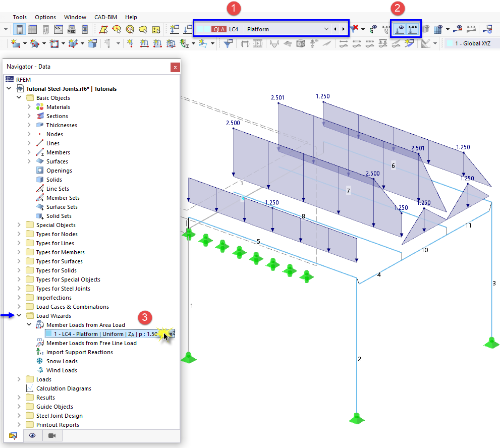The height and width of the screenshot is (448, 500).
Task: Step to next load case with right arrow
Action: (x=344, y=29)
